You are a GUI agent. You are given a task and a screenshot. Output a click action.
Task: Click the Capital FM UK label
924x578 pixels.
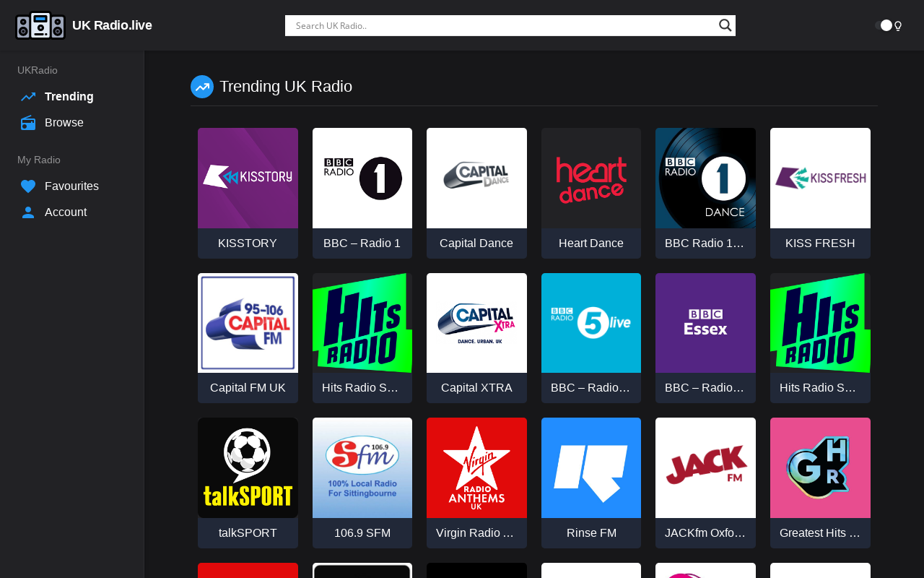(248, 388)
